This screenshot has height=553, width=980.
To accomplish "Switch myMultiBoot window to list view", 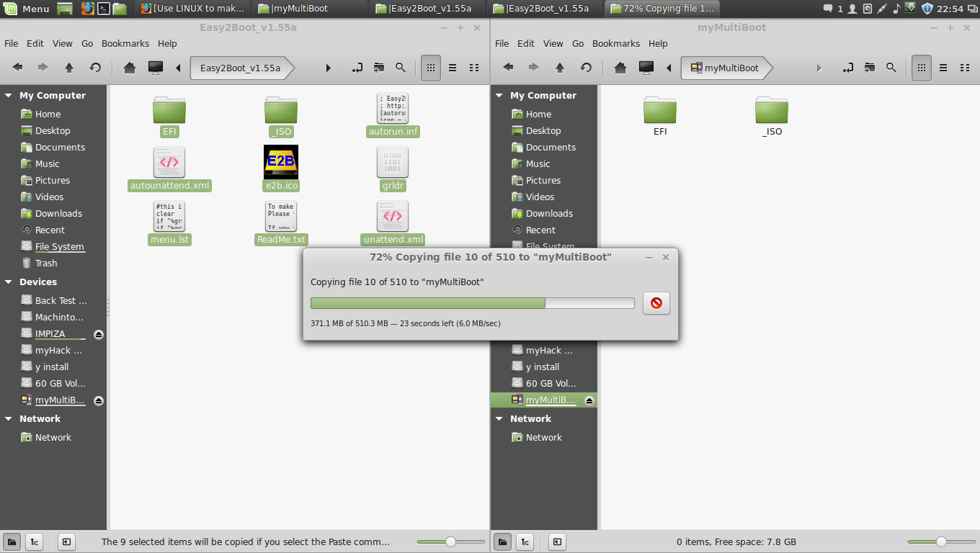I will point(943,68).
